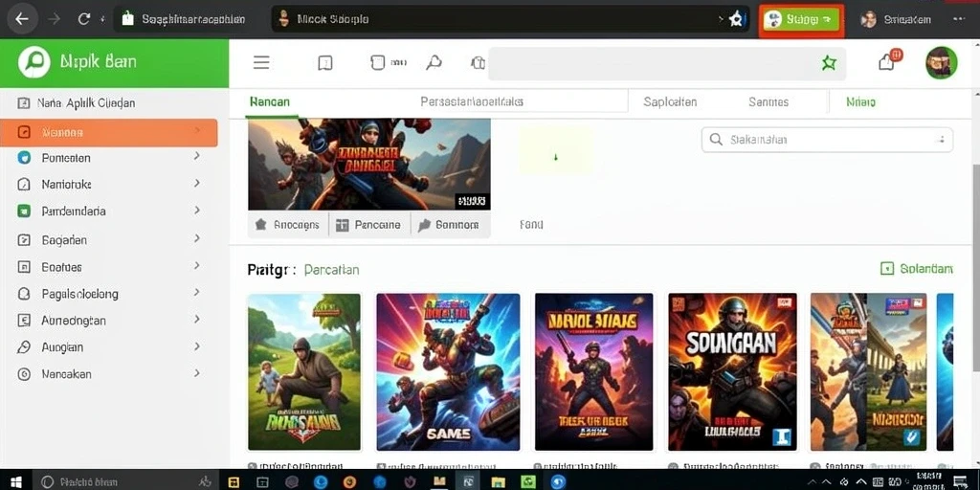The image size is (980, 490).
Task: Open the purple armored-figure game cover
Action: [594, 372]
